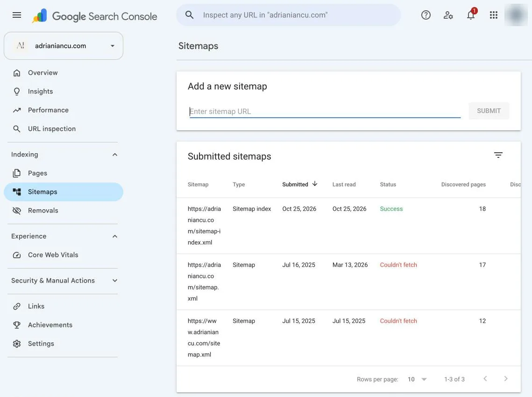Click Couldn't fetch status for Jul 15, 2025
This screenshot has height=397, width=532.
pos(398,321)
